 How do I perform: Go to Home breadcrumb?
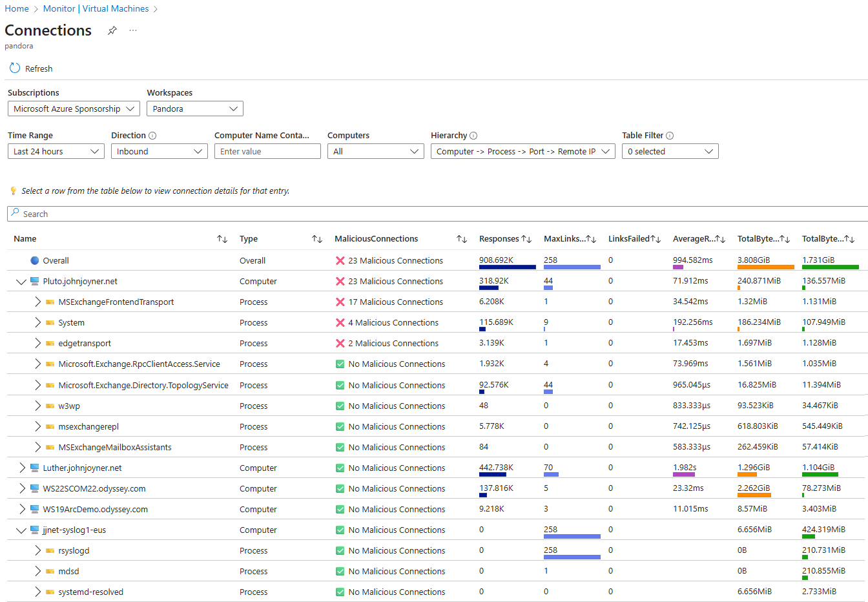click(17, 8)
